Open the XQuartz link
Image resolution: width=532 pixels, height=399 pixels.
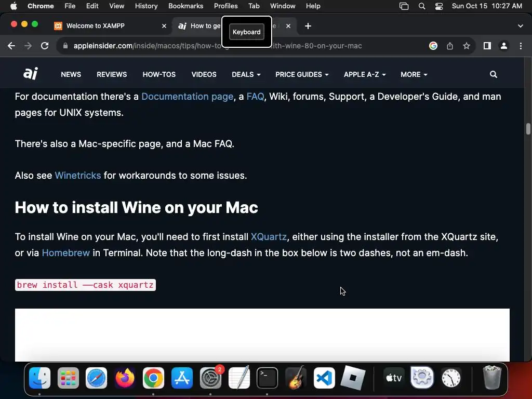(x=269, y=237)
